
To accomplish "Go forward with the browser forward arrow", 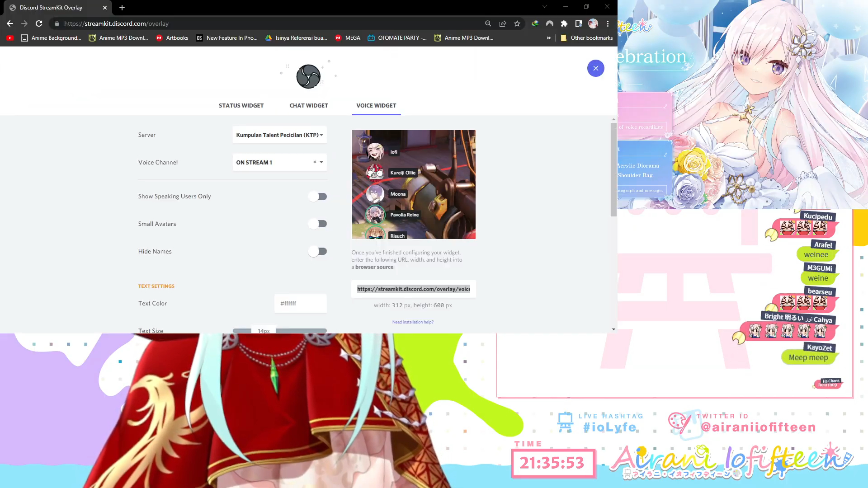I will [x=24, y=23].
